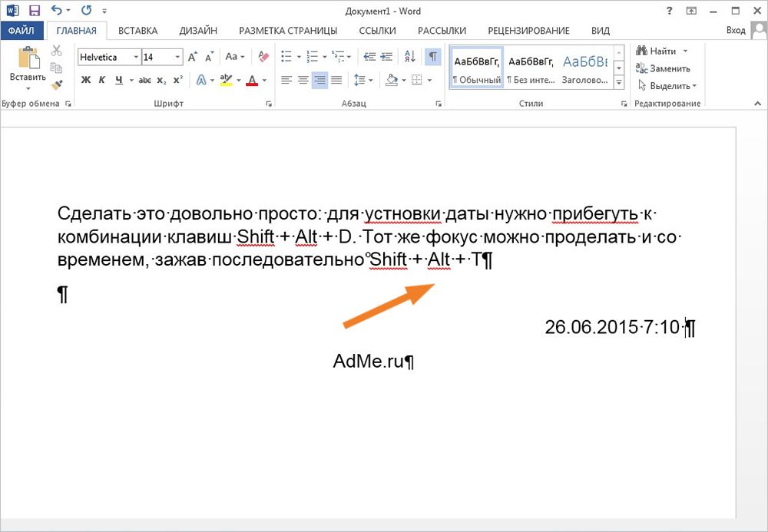Toggle bold formatting (Ж)
768x532 pixels.
pyautogui.click(x=86, y=80)
